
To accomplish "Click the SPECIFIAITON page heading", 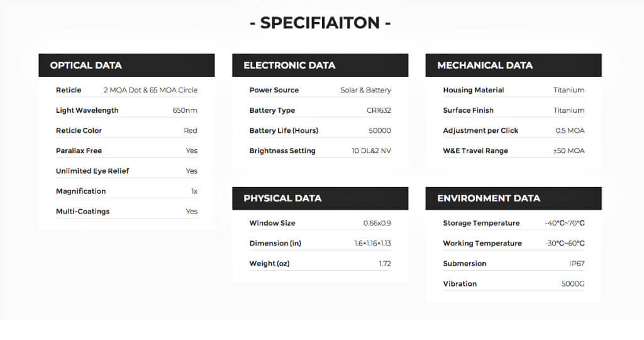I will [x=321, y=23].
